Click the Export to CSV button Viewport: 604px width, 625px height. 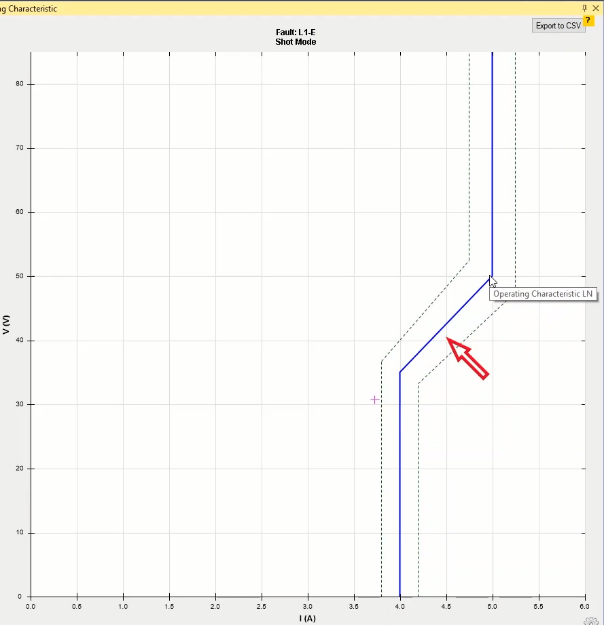[558, 25]
